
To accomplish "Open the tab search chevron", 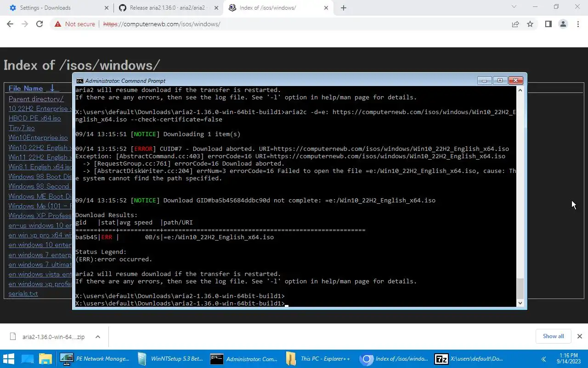I will point(514,7).
